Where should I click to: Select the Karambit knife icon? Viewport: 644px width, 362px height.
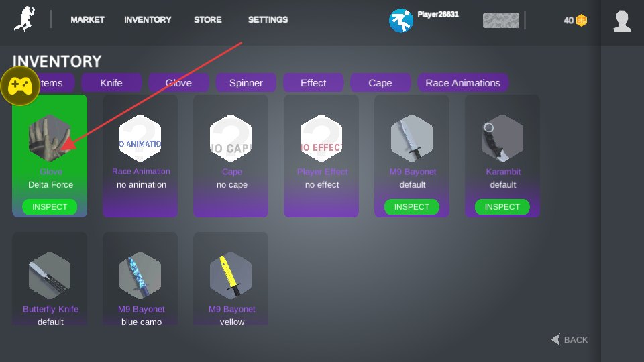(x=502, y=138)
